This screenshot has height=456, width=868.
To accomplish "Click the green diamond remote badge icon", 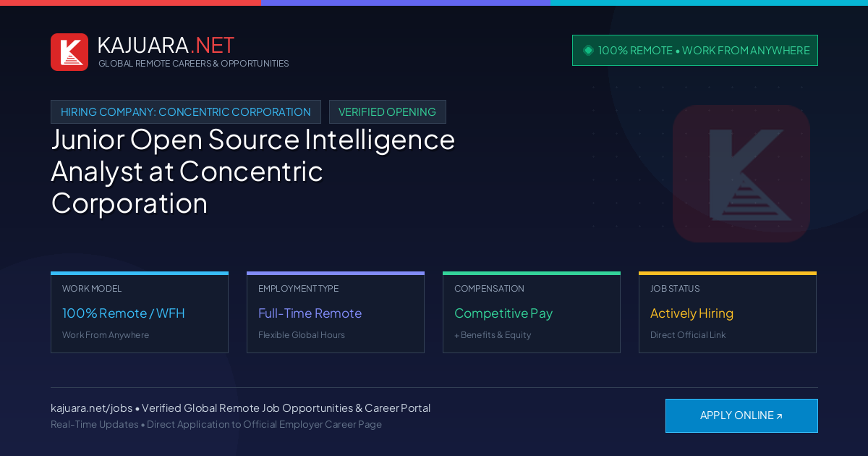I will point(588,51).
